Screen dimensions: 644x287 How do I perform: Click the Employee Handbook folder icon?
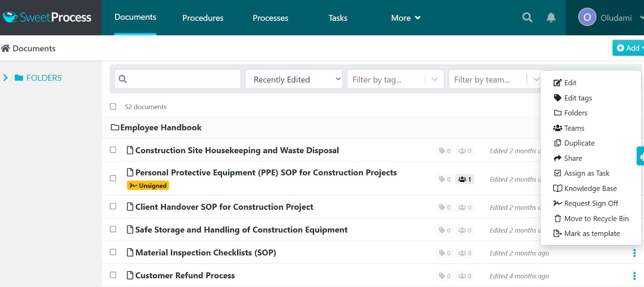(115, 127)
